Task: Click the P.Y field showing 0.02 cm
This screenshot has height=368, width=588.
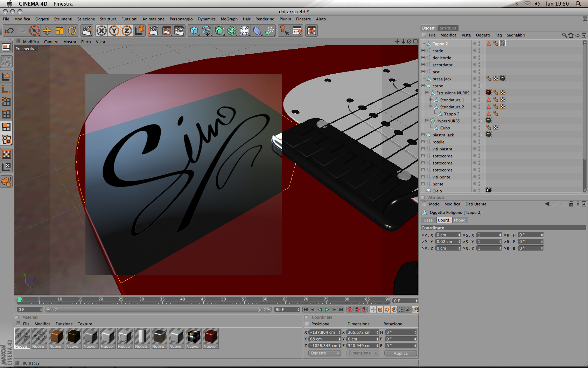Action: click(448, 241)
